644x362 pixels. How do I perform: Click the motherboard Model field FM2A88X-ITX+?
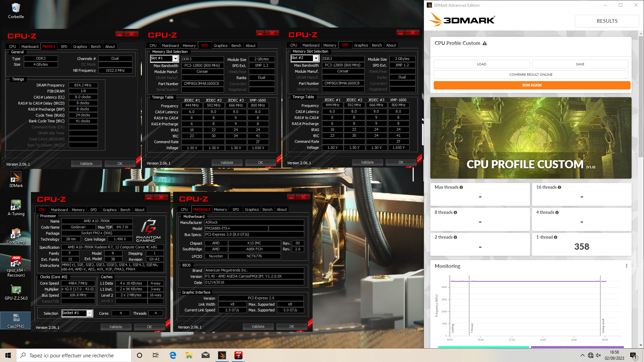point(236,229)
